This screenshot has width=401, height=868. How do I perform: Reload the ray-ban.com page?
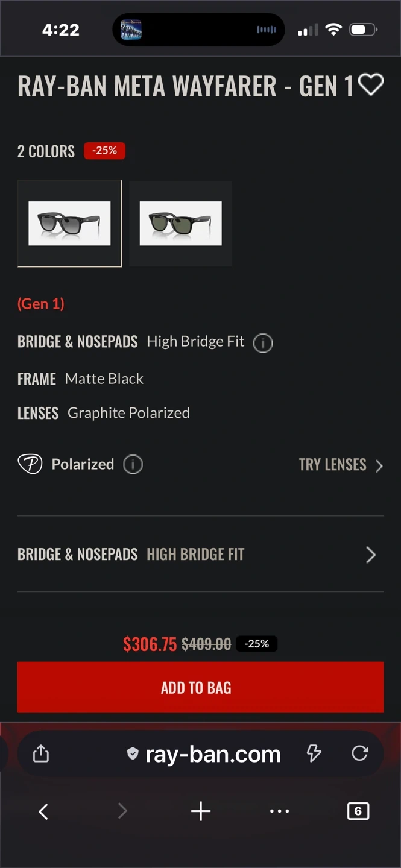tap(360, 753)
